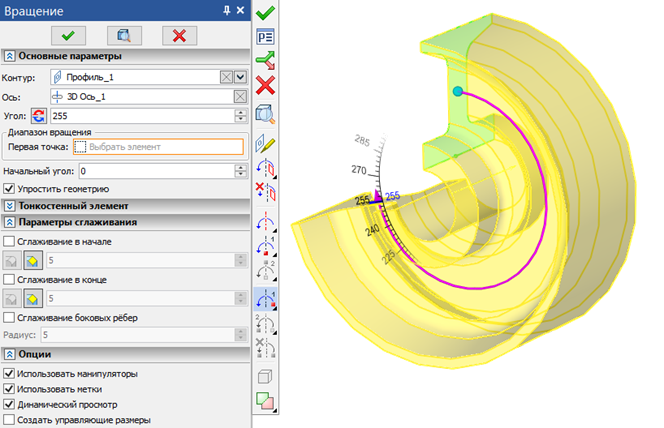The width and height of the screenshot is (664, 428).
Task: Disable Динамический просмотр option
Action: click(10, 405)
